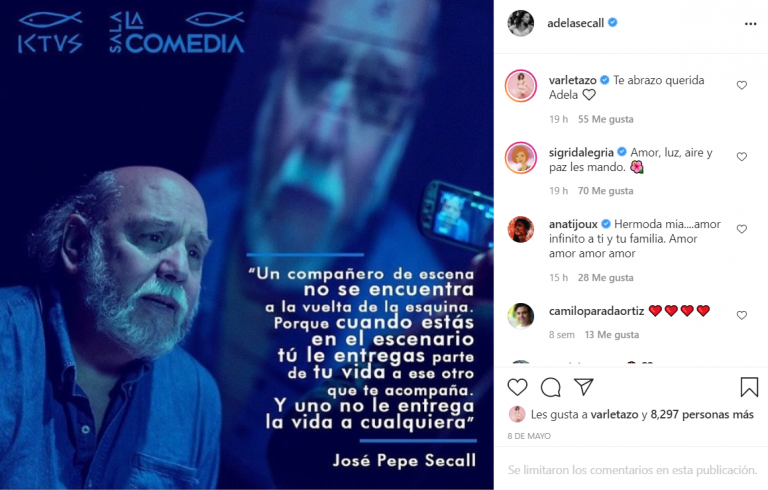The image size is (768, 490).
Task: Open the adelasecall username link
Action: point(575,23)
